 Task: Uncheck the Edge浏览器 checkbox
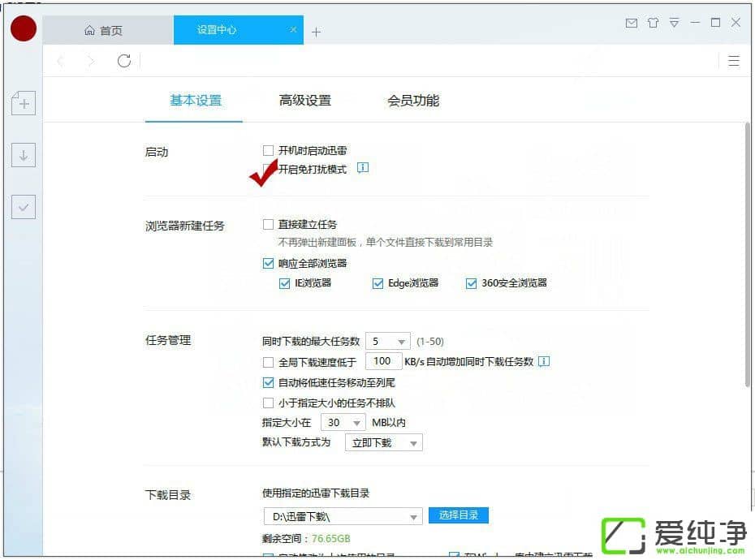377,283
